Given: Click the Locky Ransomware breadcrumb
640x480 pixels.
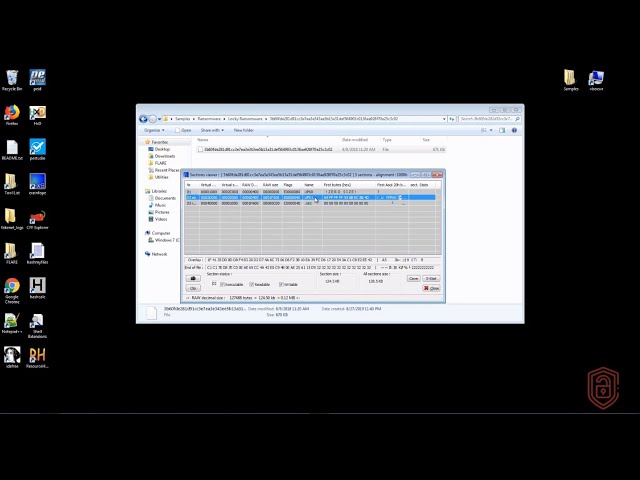Looking at the screenshot, I should pos(245,119).
